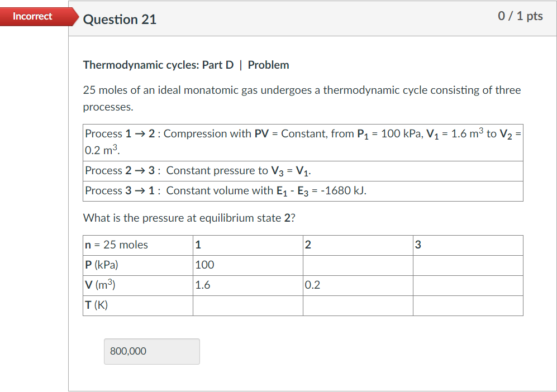
Task: Click the empty V cell for state 3
Action: 468,285
